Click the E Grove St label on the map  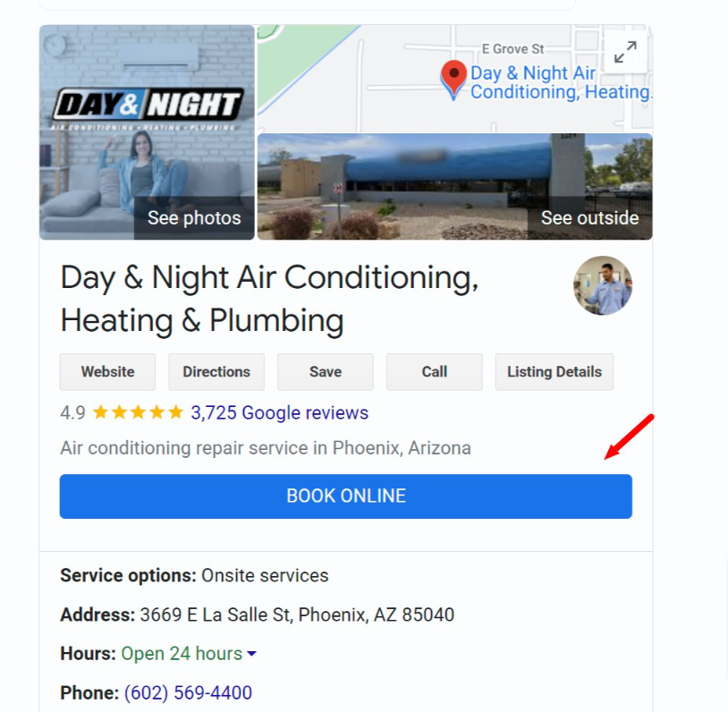(512, 48)
